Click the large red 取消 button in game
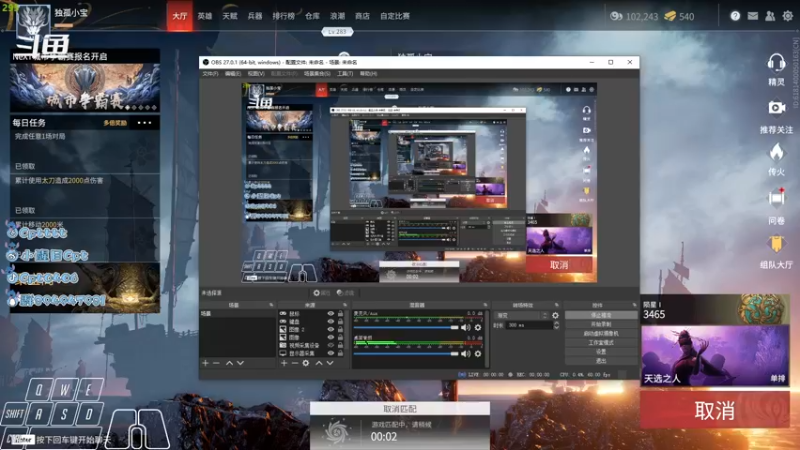This screenshot has width=800, height=450. click(715, 410)
